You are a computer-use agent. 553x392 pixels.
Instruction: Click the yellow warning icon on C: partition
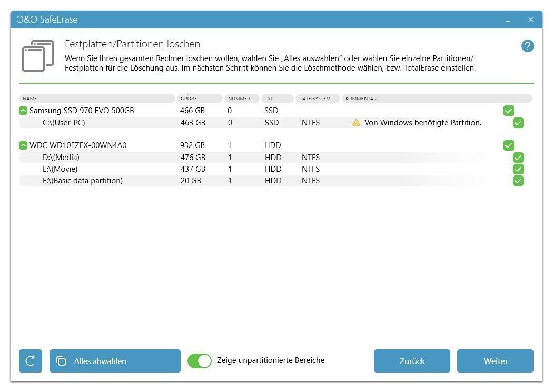tap(356, 123)
